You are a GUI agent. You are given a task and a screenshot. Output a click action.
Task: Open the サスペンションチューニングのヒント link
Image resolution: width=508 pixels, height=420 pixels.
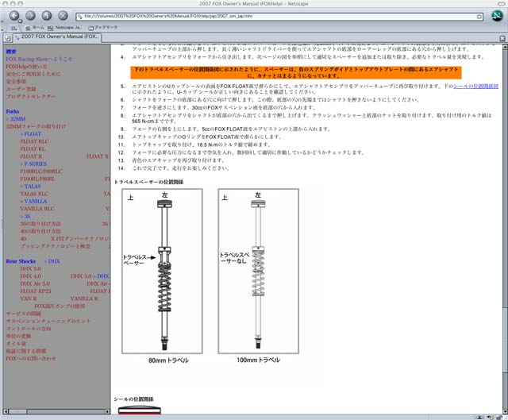tap(48, 321)
